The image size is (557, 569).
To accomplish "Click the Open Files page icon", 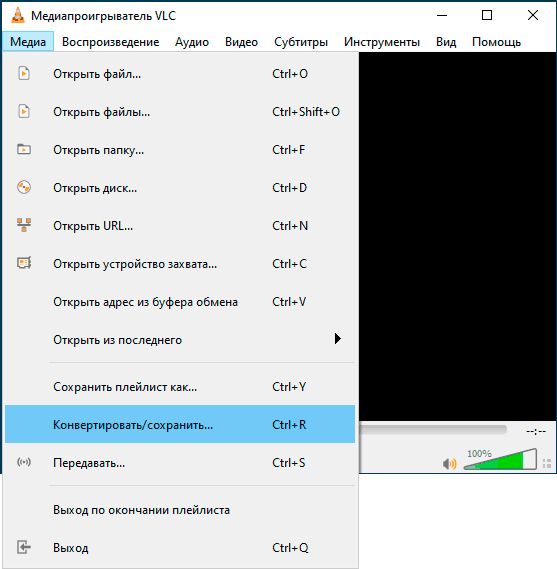I will (x=24, y=111).
